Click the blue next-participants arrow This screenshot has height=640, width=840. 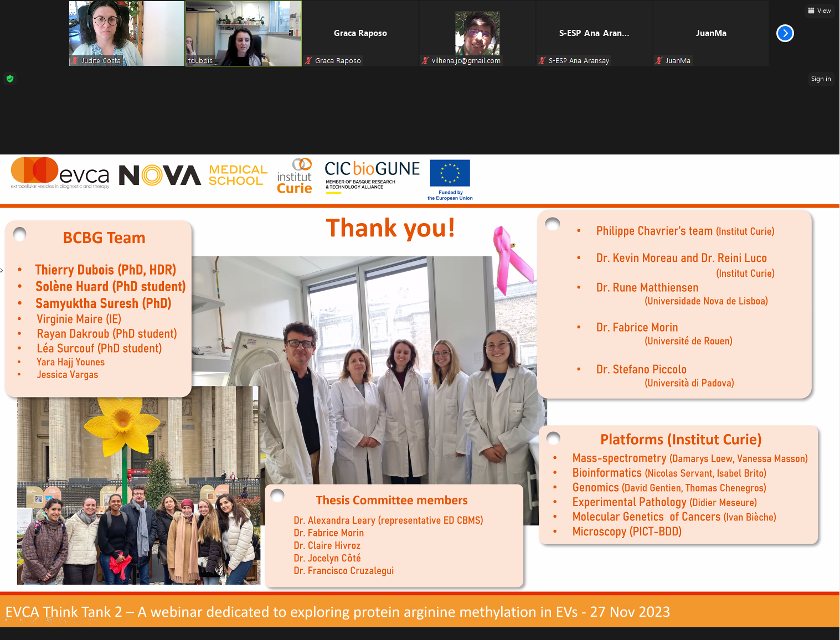click(x=785, y=33)
